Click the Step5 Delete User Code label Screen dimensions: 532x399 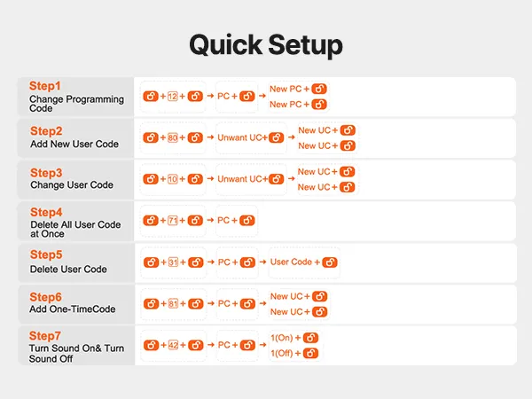(69, 262)
